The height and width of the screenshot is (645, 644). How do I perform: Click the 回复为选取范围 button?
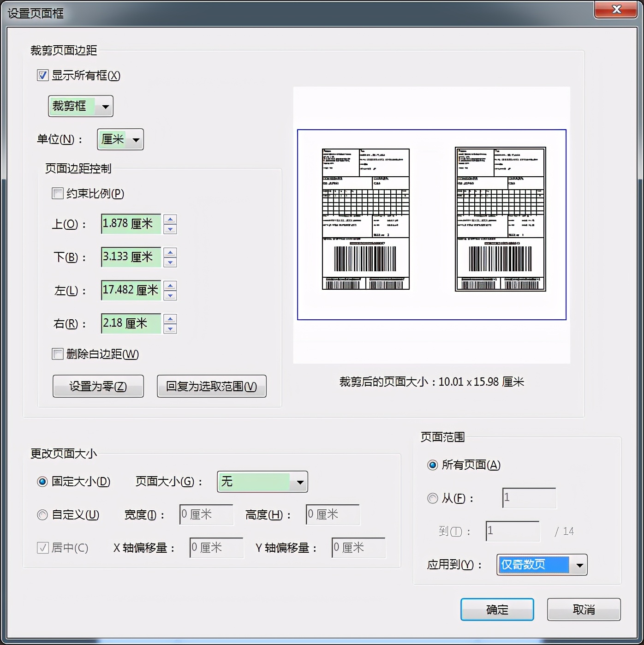coord(212,386)
